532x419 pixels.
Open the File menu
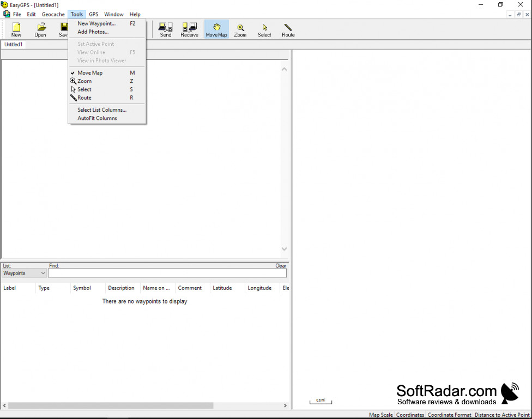pyautogui.click(x=17, y=14)
